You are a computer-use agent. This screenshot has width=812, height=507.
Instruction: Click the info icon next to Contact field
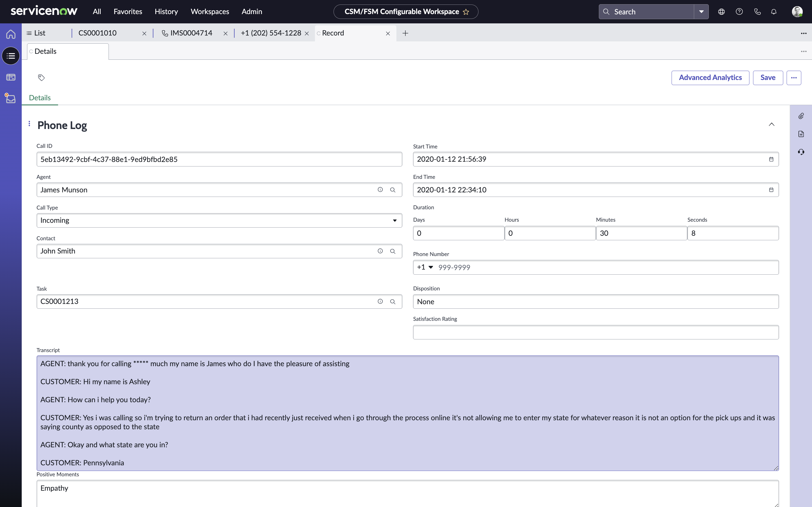point(380,251)
